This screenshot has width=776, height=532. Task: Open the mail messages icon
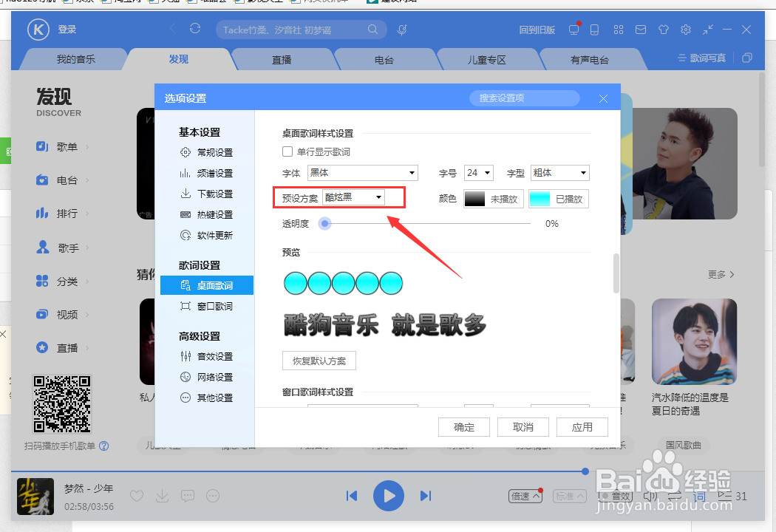tap(641, 30)
